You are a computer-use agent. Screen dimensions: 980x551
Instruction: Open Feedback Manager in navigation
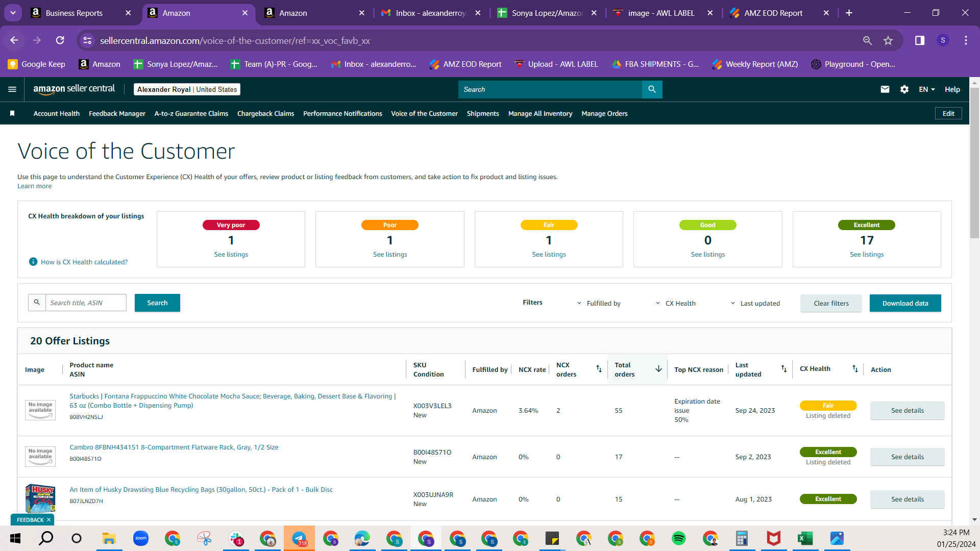117,113
